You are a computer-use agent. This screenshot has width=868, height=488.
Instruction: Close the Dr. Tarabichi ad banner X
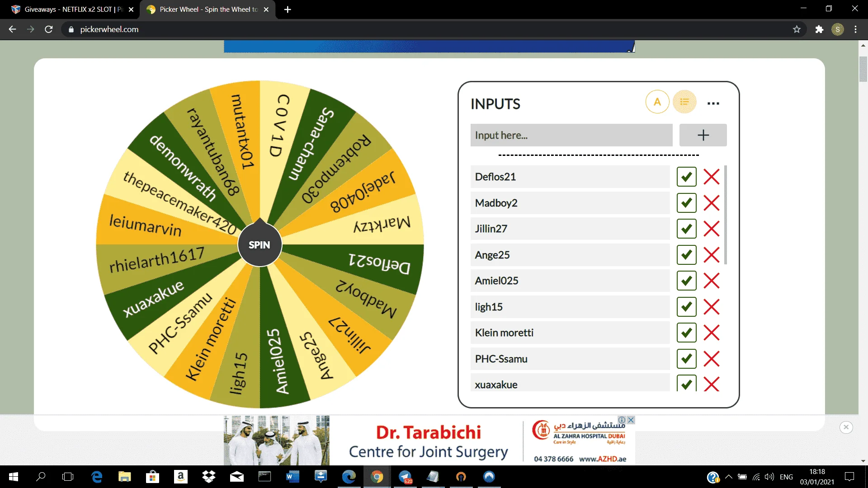[x=631, y=420]
